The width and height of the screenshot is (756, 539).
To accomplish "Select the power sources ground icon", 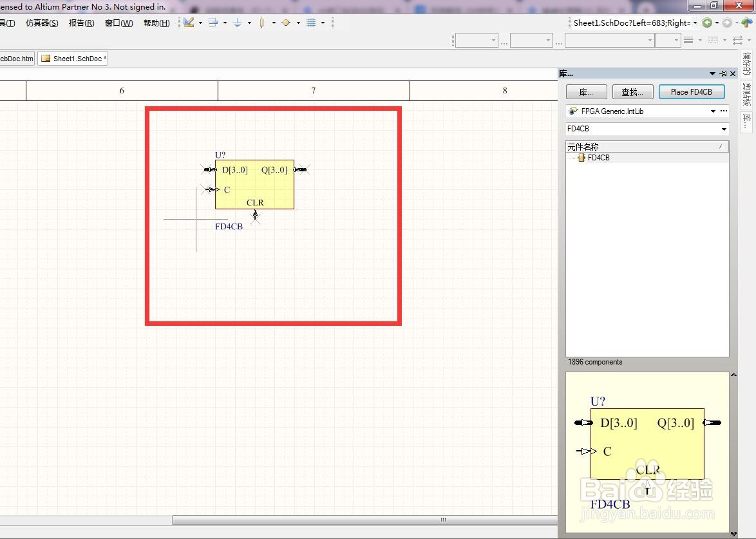I will pyautogui.click(x=237, y=23).
